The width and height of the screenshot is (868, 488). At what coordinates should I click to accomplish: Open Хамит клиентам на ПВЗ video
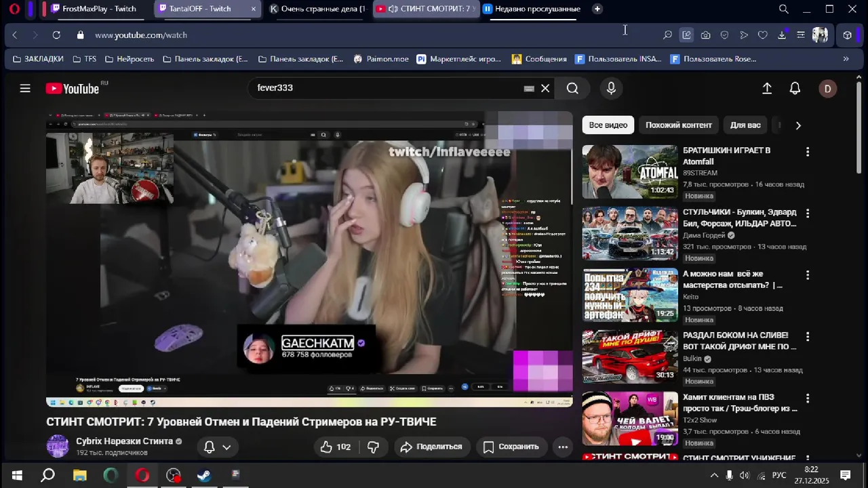(x=740, y=403)
